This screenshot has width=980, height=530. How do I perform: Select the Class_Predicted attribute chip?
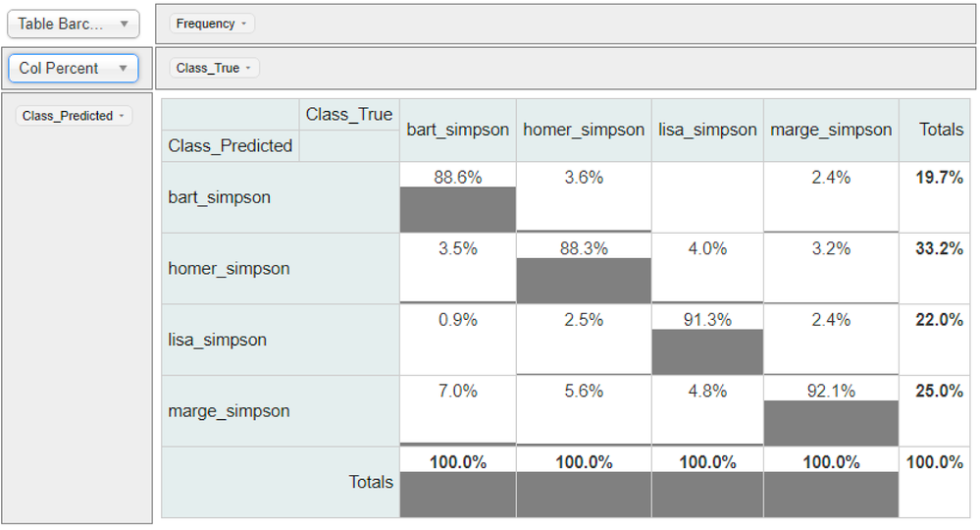point(74,116)
